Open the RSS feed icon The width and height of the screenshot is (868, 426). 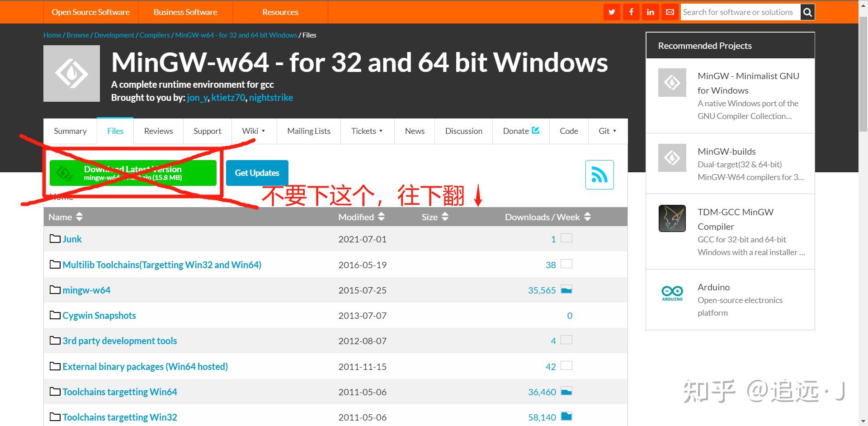click(600, 175)
